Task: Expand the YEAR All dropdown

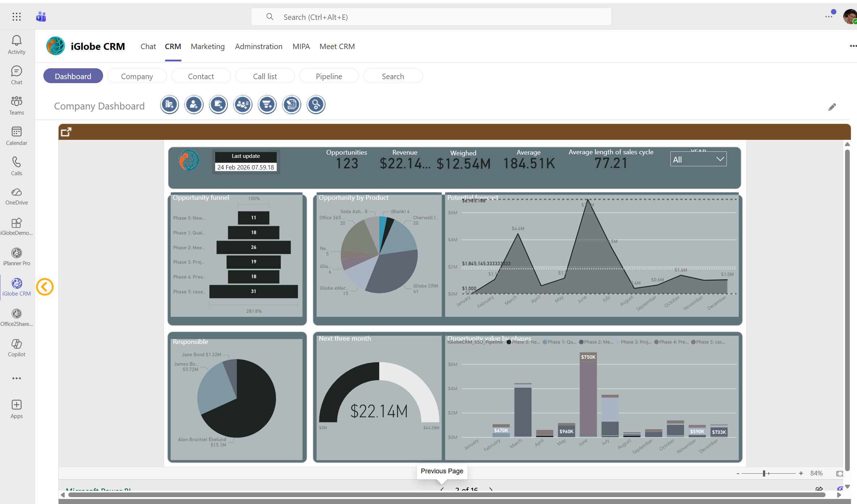Action: click(698, 159)
